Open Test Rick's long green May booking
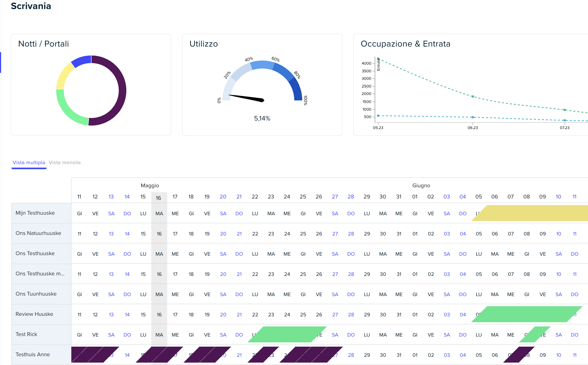 click(287, 334)
